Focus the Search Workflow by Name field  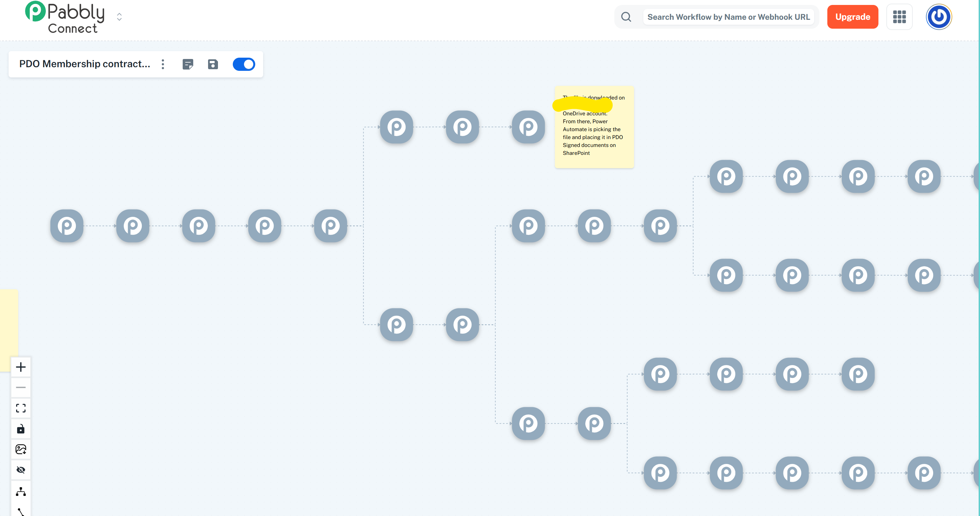point(728,17)
